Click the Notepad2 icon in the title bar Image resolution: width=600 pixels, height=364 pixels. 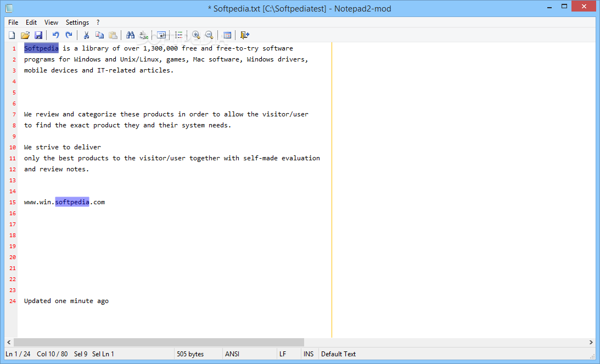tap(9, 8)
